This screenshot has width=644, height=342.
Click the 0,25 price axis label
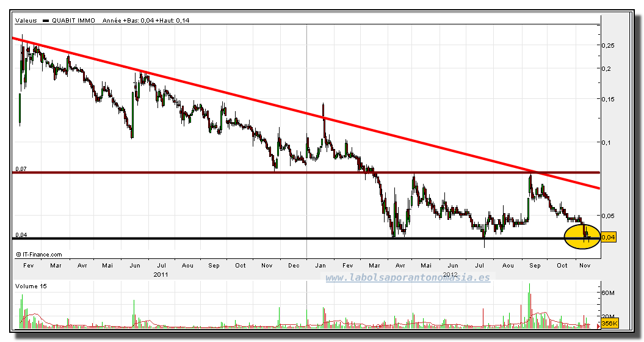[608, 45]
